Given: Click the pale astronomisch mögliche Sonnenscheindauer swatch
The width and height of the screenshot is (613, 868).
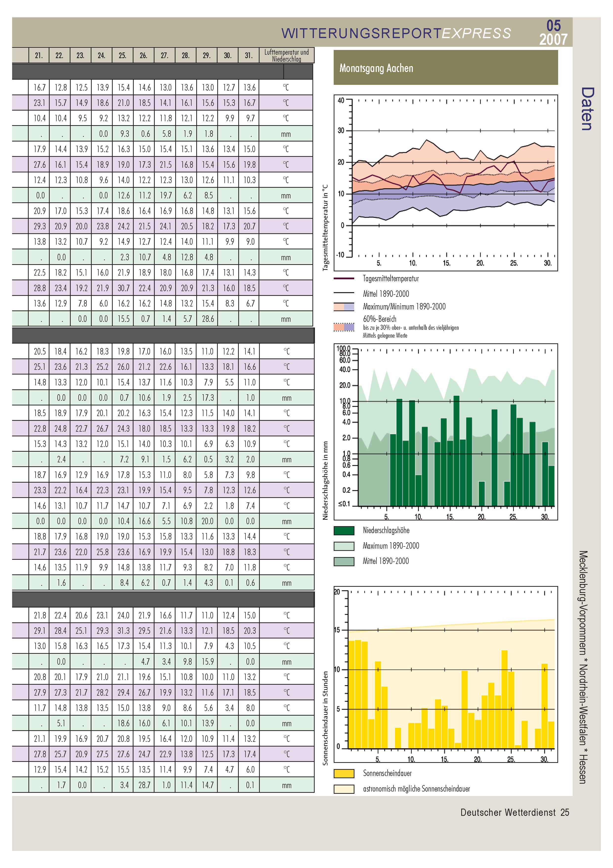Looking at the screenshot, I should pos(344,789).
